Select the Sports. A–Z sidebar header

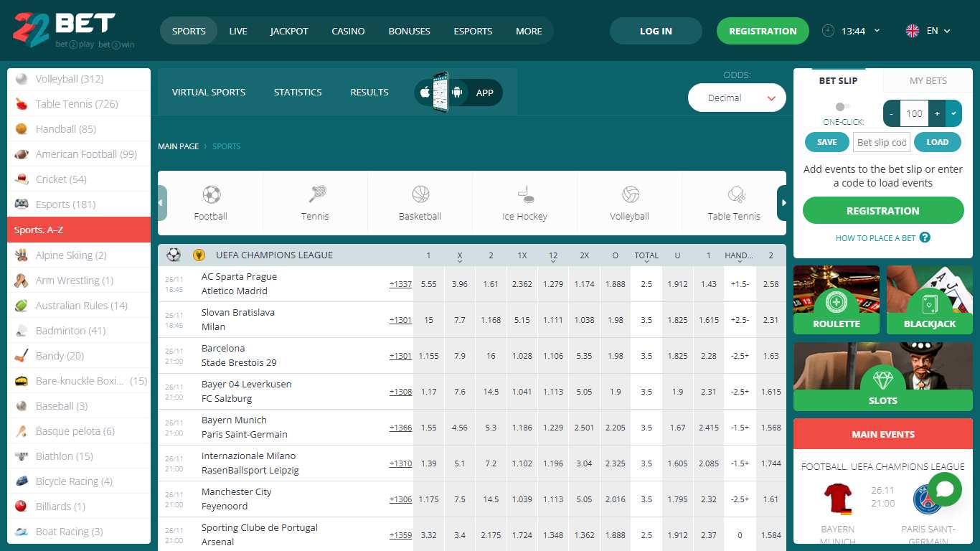pos(79,230)
